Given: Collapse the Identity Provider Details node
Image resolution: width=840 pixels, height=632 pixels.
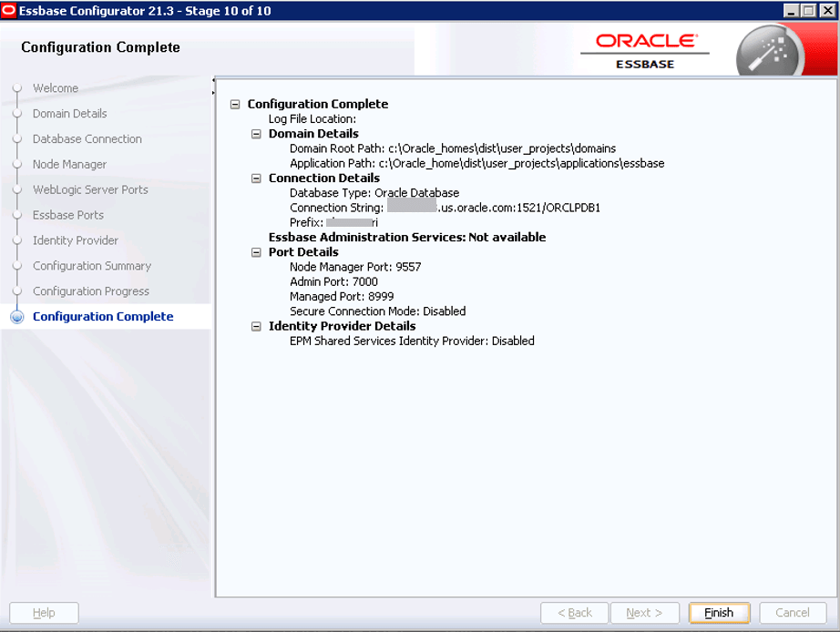Looking at the screenshot, I should click(256, 326).
